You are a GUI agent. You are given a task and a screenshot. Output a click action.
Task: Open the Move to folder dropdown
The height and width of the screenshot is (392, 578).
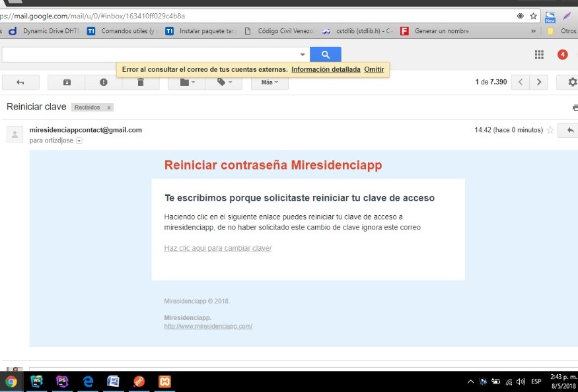tap(187, 82)
